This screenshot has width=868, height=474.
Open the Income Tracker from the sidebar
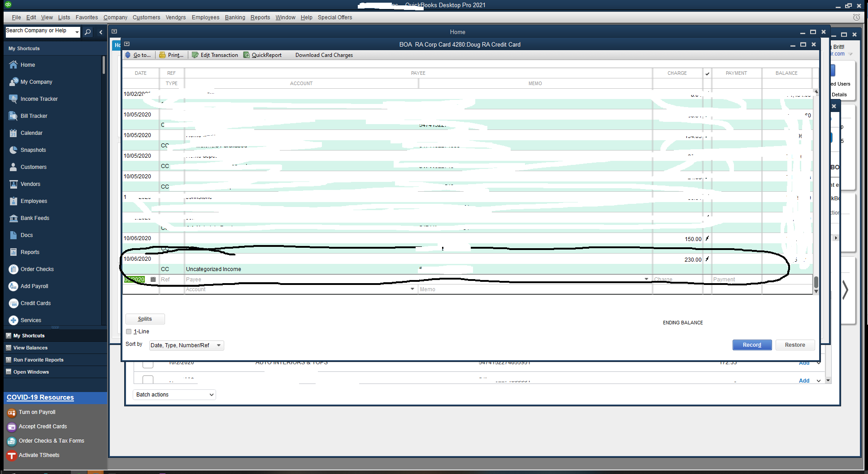[39, 99]
